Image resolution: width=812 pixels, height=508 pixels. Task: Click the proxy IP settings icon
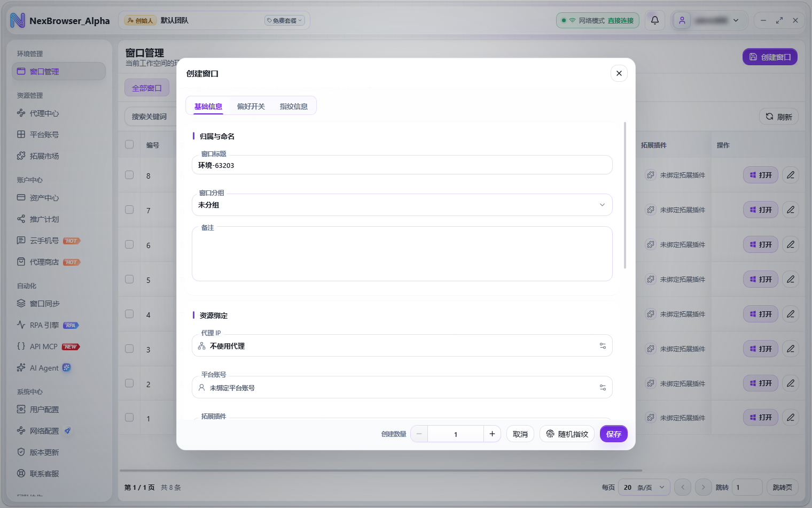click(x=603, y=346)
